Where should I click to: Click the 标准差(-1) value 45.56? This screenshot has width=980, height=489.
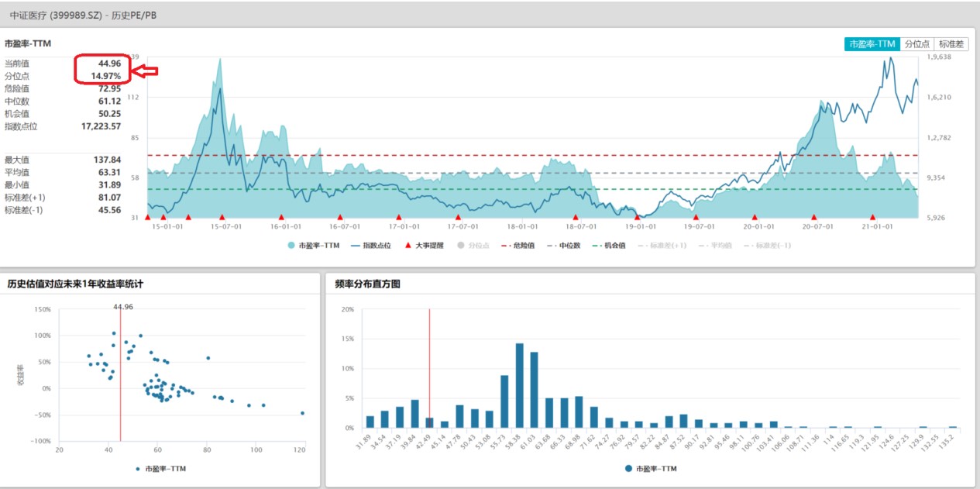pyautogui.click(x=109, y=209)
